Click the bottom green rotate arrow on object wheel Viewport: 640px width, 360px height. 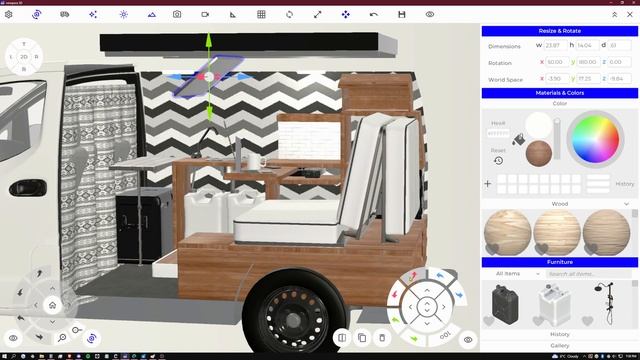point(414,338)
